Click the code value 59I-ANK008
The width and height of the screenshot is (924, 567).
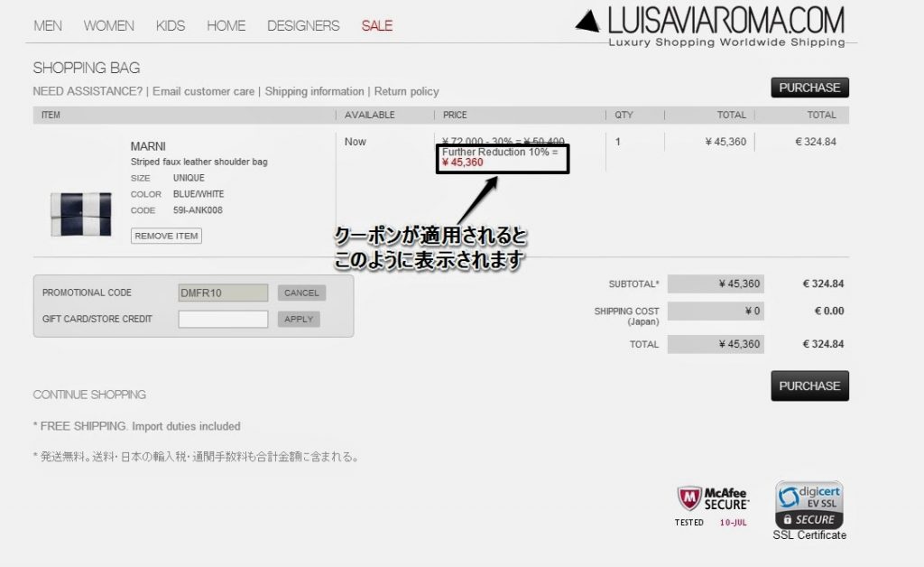(198, 210)
